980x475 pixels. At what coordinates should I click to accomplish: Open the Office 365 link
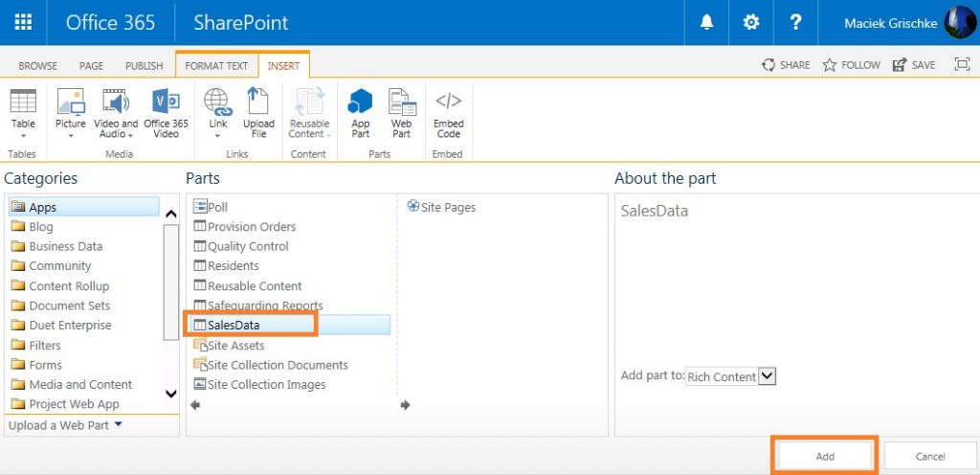(x=111, y=22)
